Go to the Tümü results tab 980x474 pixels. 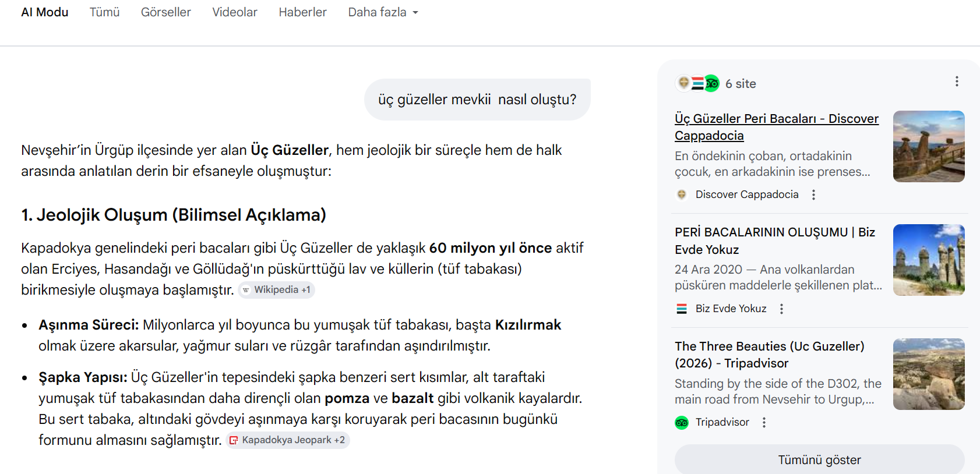pos(104,12)
